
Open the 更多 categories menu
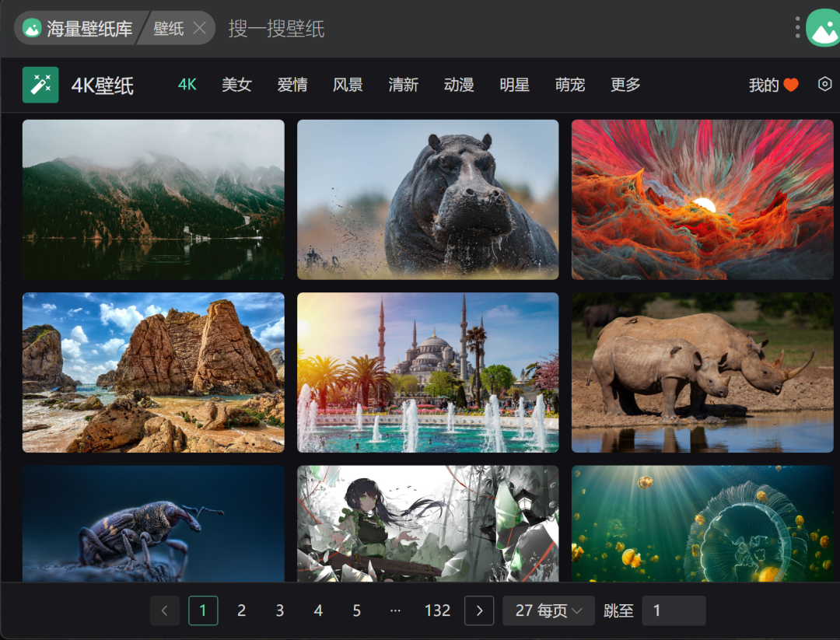(625, 85)
